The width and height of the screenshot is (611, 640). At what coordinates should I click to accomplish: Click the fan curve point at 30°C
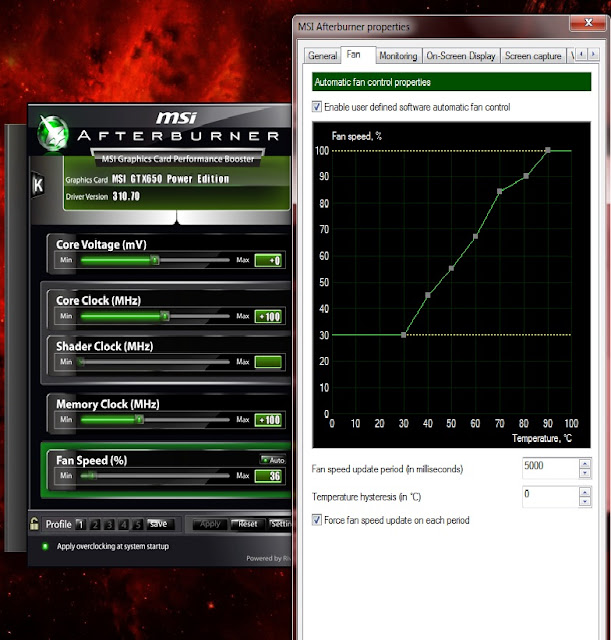point(404,335)
